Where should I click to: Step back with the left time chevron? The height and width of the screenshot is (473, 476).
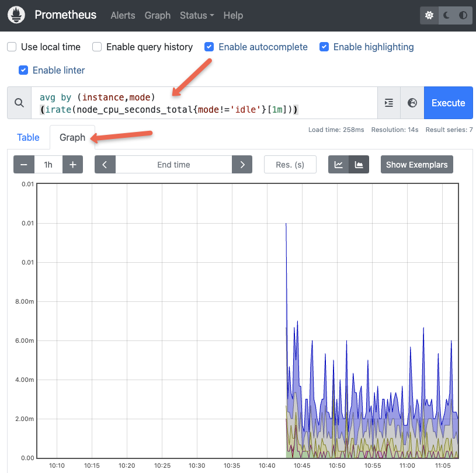pyautogui.click(x=105, y=164)
